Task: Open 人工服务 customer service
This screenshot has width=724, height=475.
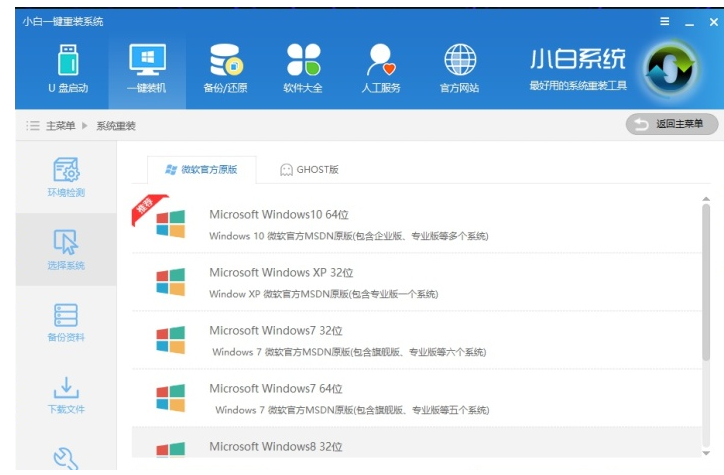Action: (381, 68)
